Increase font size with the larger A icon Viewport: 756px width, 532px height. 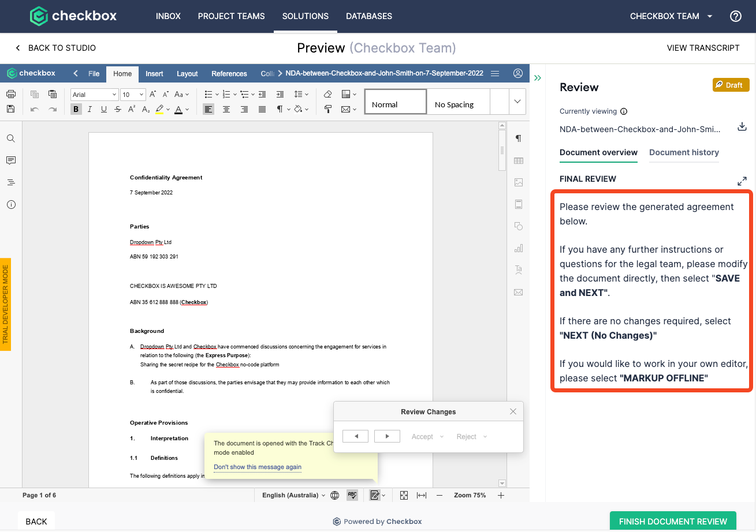153,94
